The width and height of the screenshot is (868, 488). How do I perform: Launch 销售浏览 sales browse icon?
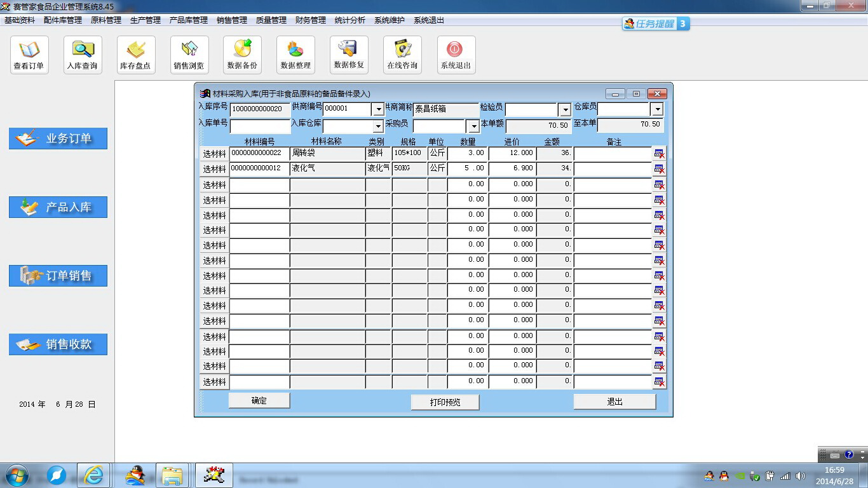(189, 55)
